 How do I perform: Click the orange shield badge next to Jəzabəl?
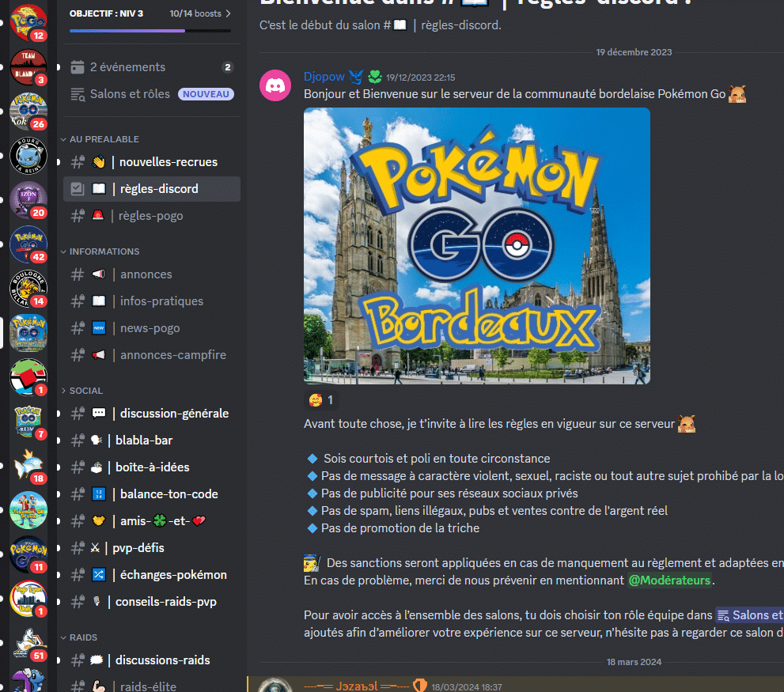click(x=420, y=686)
